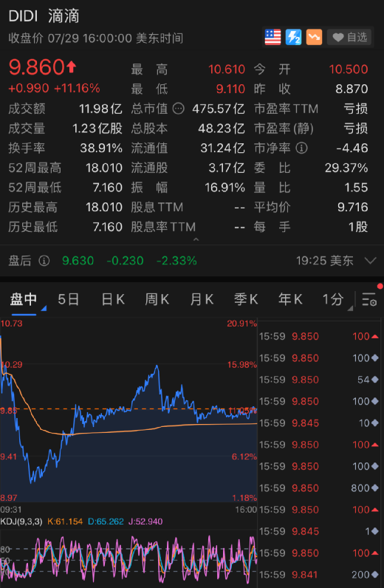Tap the 15:59 trade row with 800 shares
Screen dimensions: 384x588
click(x=319, y=488)
